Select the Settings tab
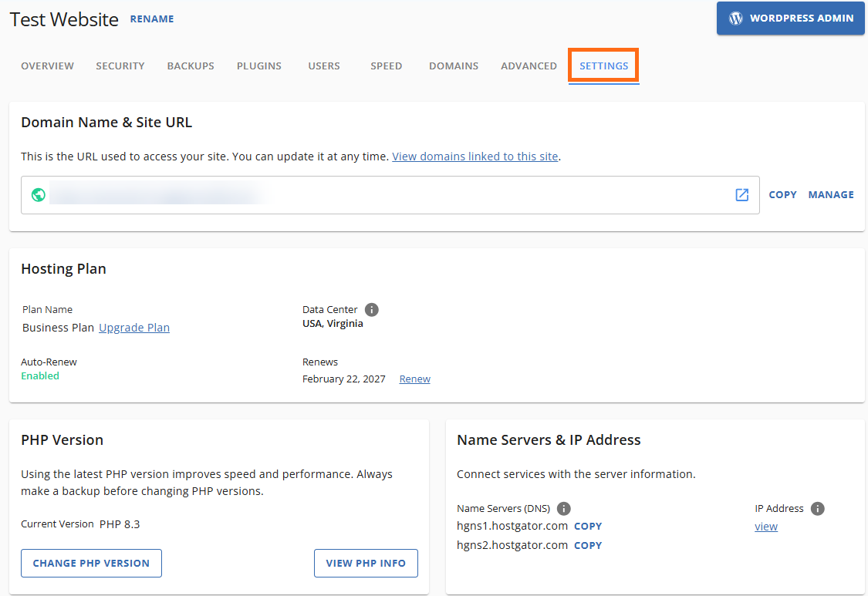This screenshot has height=596, width=868. (603, 66)
